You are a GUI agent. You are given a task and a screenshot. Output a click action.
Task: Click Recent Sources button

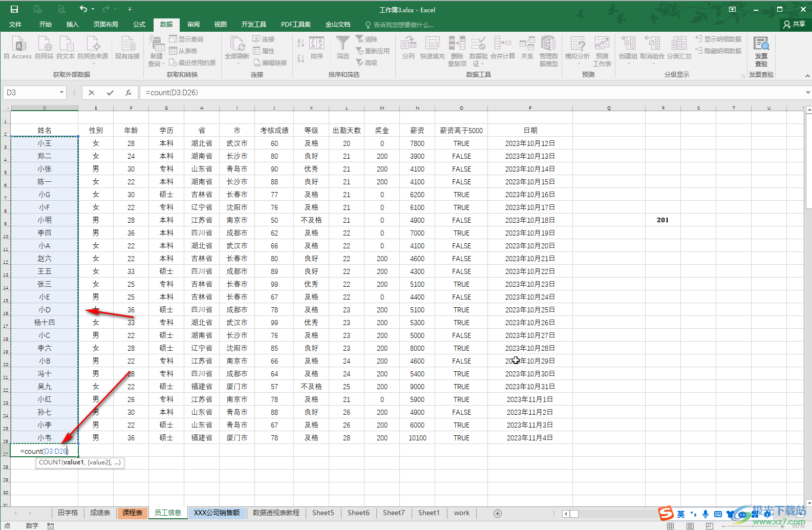click(193, 62)
